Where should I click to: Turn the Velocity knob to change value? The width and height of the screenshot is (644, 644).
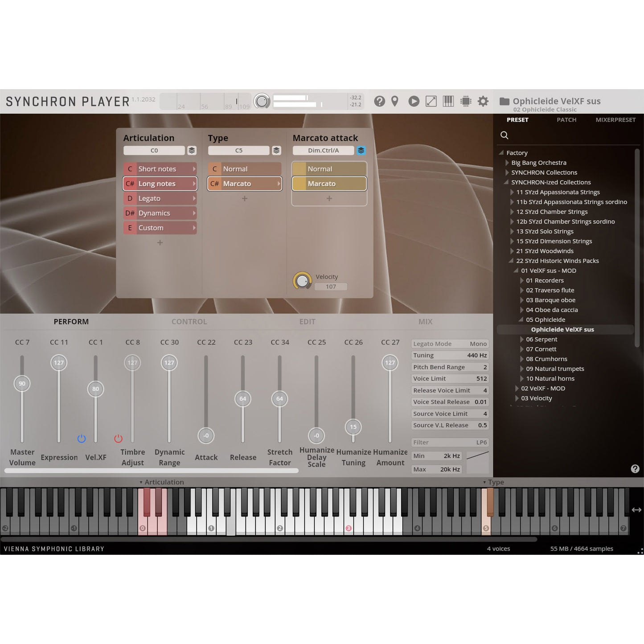(x=303, y=280)
